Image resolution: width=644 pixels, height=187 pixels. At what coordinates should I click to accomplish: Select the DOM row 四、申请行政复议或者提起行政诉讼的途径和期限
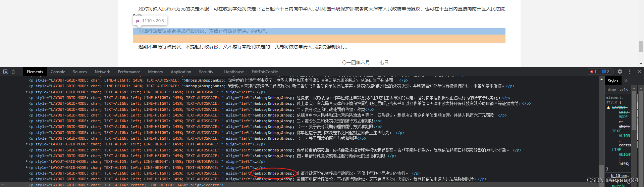[x=299, y=156]
